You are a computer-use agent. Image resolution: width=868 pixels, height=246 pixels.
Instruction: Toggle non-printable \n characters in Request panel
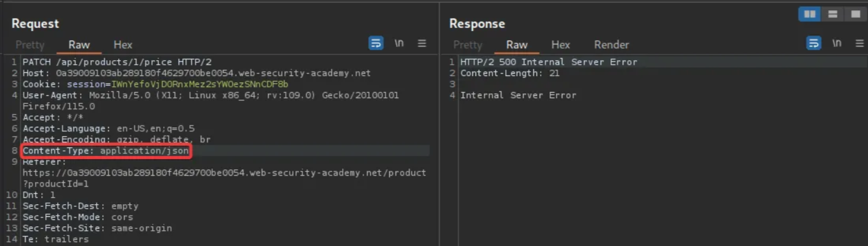click(399, 43)
